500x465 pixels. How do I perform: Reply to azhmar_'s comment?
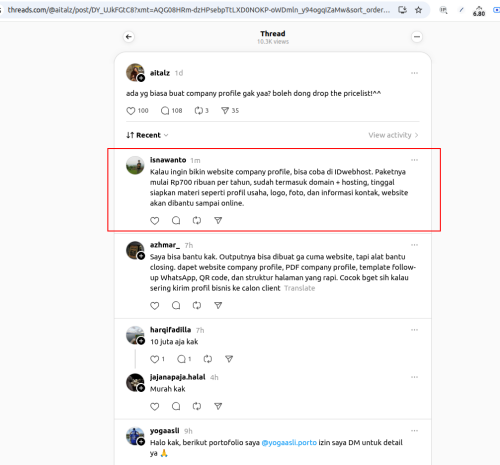(176, 305)
